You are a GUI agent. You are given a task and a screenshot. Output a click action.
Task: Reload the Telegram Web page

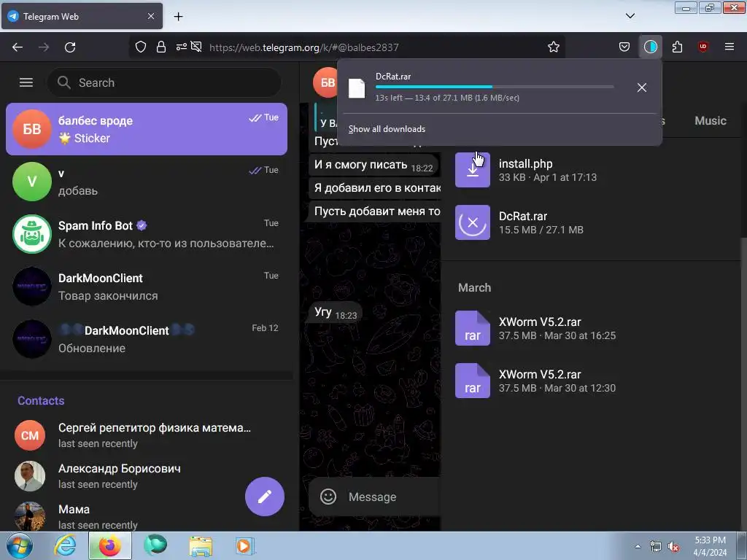click(70, 47)
